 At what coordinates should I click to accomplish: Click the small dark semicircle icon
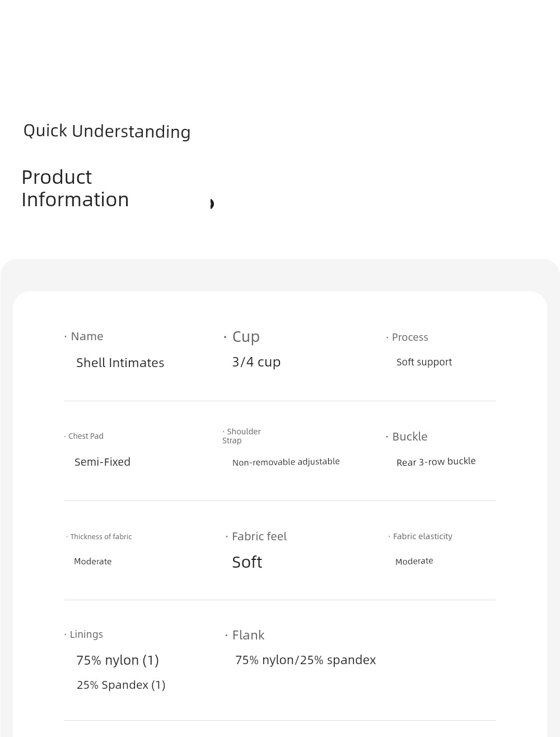[x=212, y=204]
